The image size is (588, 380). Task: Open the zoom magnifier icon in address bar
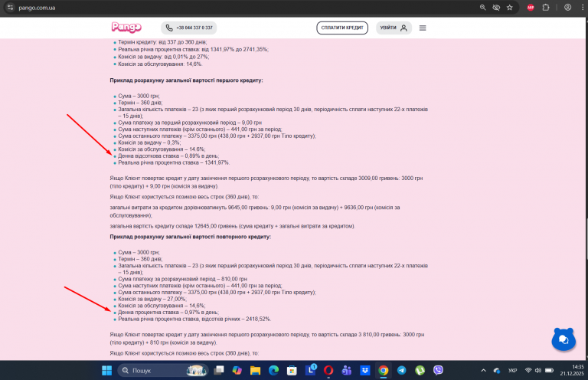point(482,8)
